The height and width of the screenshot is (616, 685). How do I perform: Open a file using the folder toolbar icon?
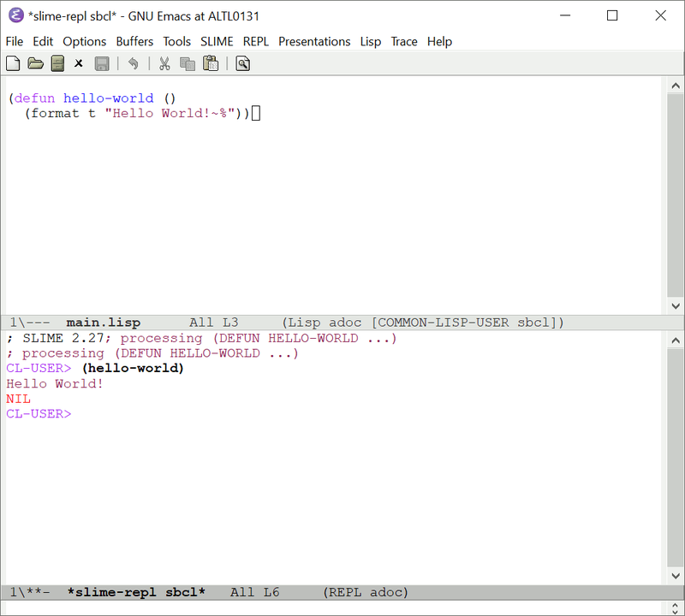pyautogui.click(x=34, y=62)
